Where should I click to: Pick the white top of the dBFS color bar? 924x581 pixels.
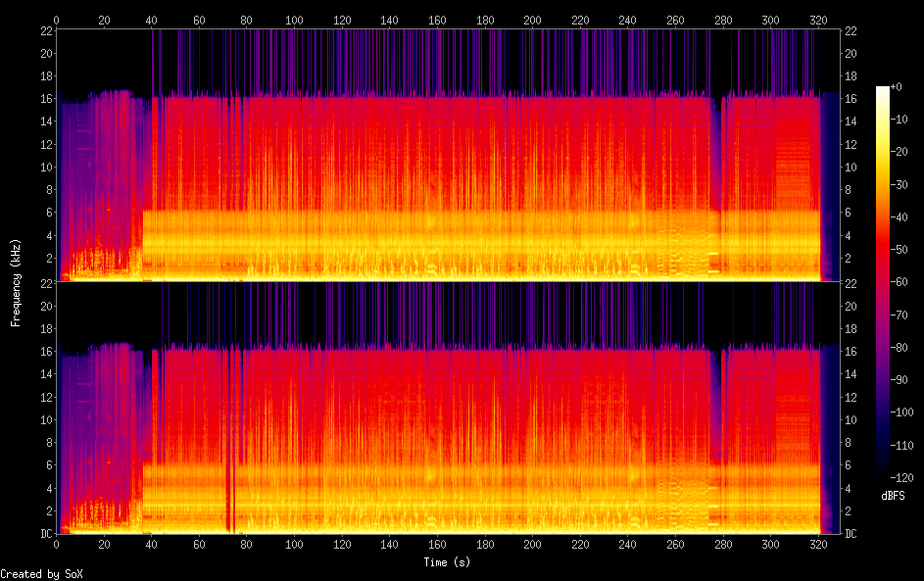click(x=883, y=89)
